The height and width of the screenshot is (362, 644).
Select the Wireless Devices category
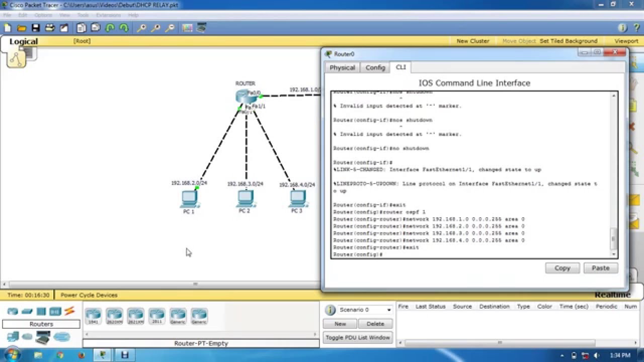tap(55, 312)
